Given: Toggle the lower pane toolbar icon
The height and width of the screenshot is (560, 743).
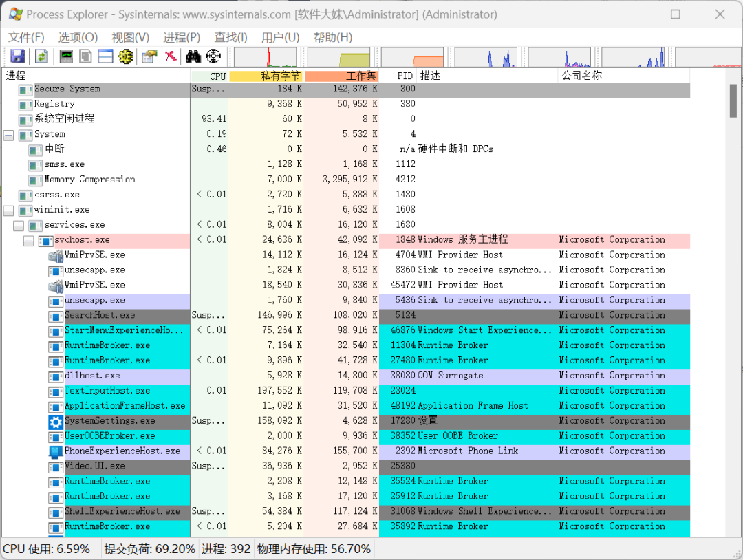Looking at the screenshot, I should pyautogui.click(x=105, y=56).
